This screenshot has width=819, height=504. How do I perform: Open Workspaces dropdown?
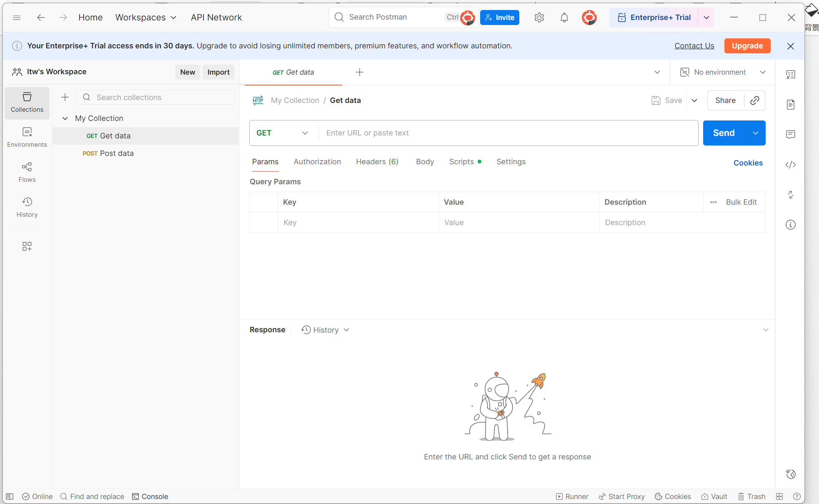[x=146, y=18]
